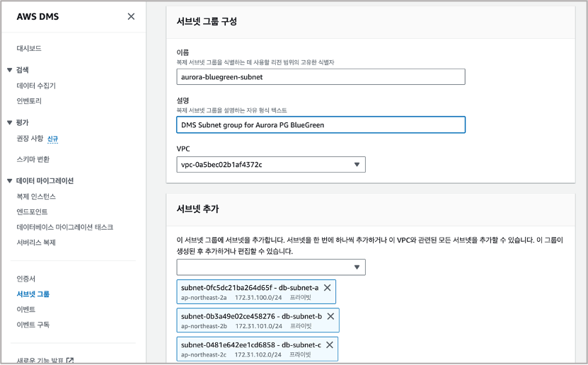This screenshot has width=588, height=365.
Task: Click the 172.31.102.0/24 CIDR text
Action: (258, 354)
